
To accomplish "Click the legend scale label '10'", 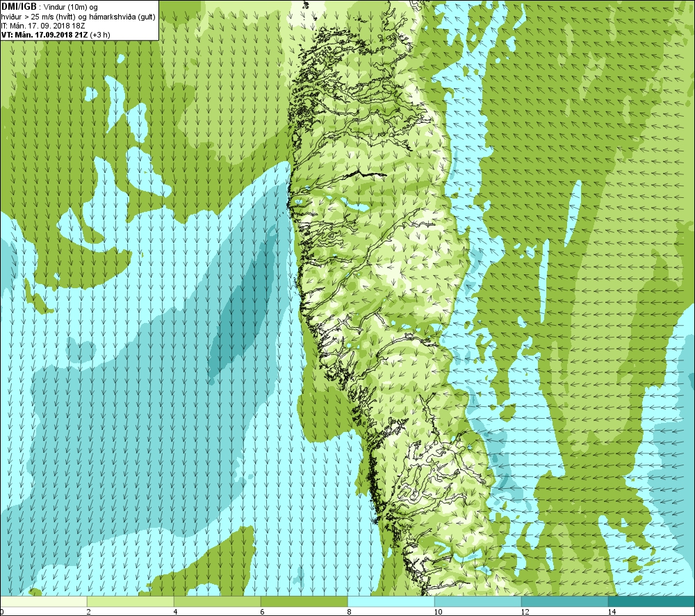I will 438,612.
